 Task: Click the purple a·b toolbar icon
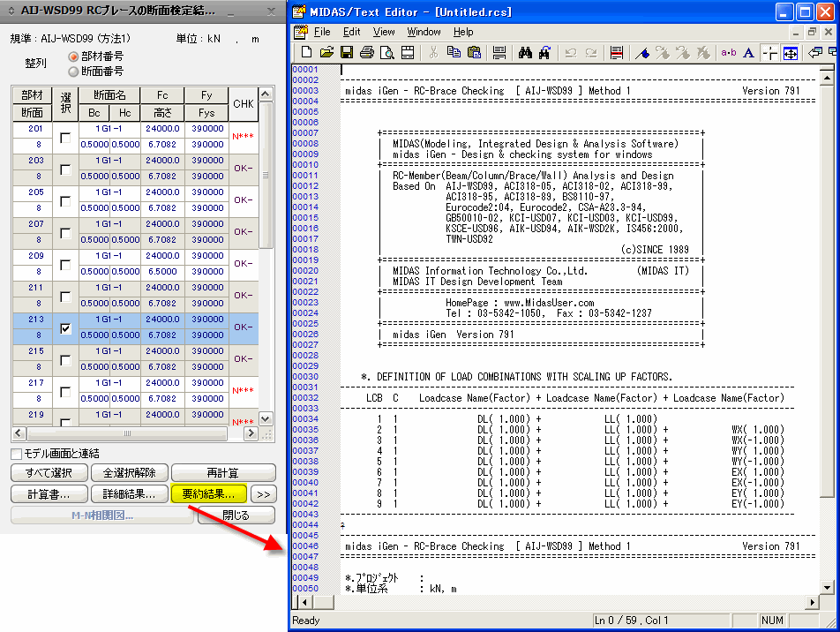[729, 53]
